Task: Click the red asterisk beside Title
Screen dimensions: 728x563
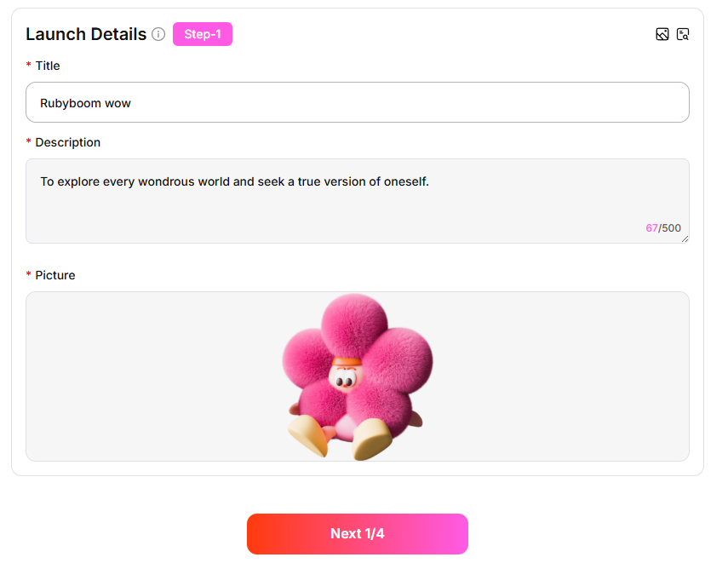Action: coord(29,66)
